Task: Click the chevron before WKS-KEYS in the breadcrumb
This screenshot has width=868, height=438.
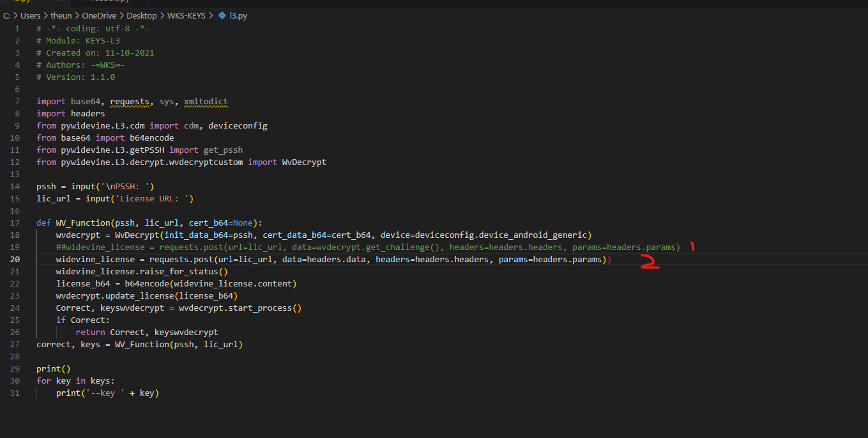Action: click(x=162, y=15)
